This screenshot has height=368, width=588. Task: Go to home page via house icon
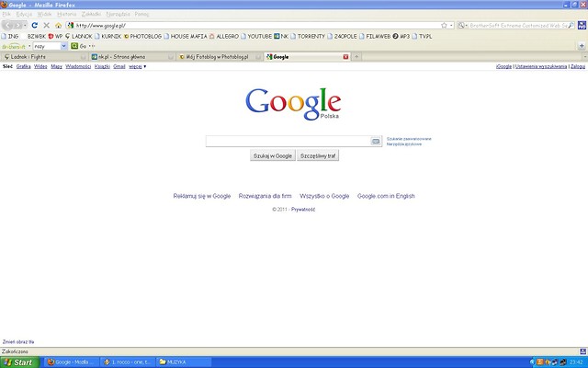coord(58,25)
